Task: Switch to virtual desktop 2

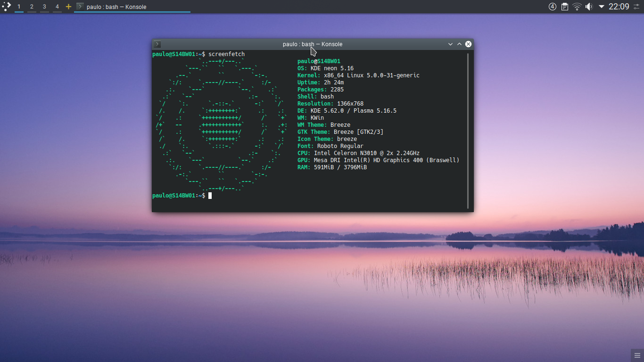Action: pyautogui.click(x=32, y=7)
